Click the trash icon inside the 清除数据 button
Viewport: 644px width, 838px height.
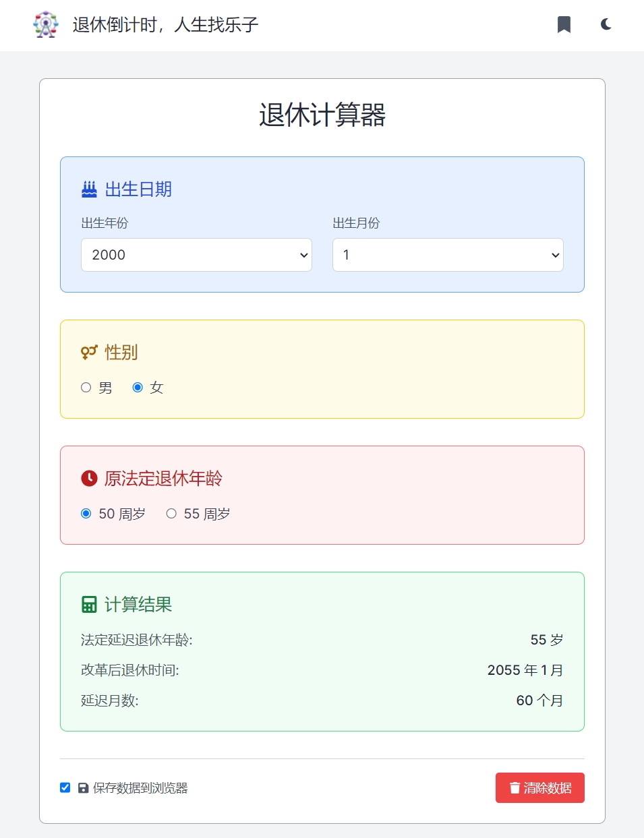[x=515, y=787]
